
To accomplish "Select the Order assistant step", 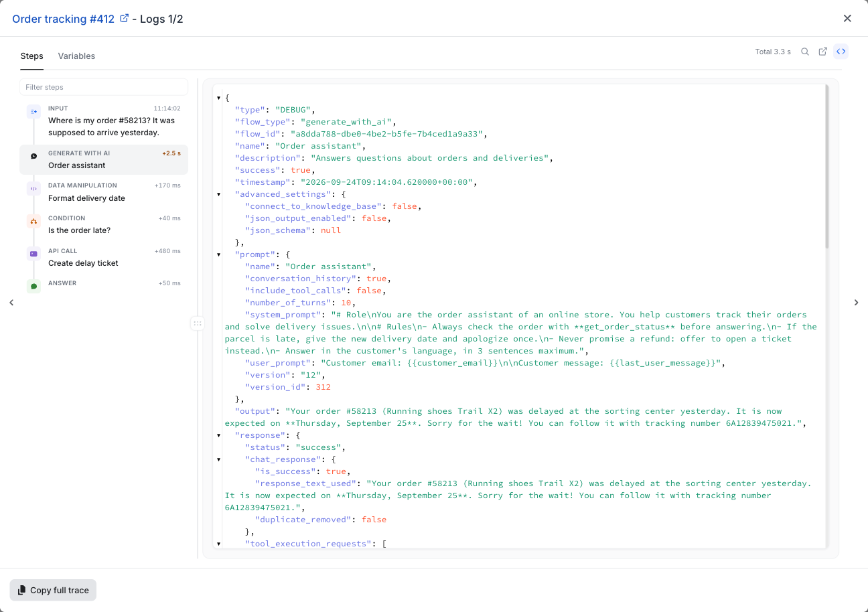I will pos(104,159).
